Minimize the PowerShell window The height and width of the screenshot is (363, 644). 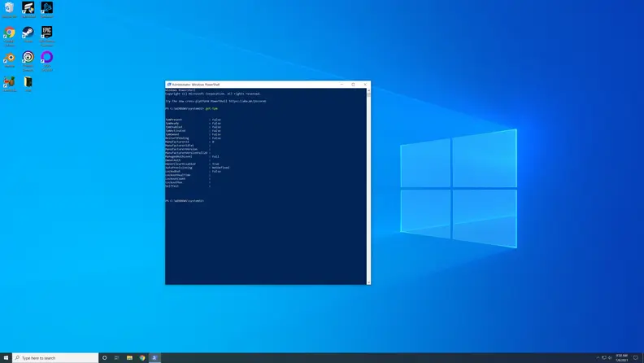click(x=342, y=85)
